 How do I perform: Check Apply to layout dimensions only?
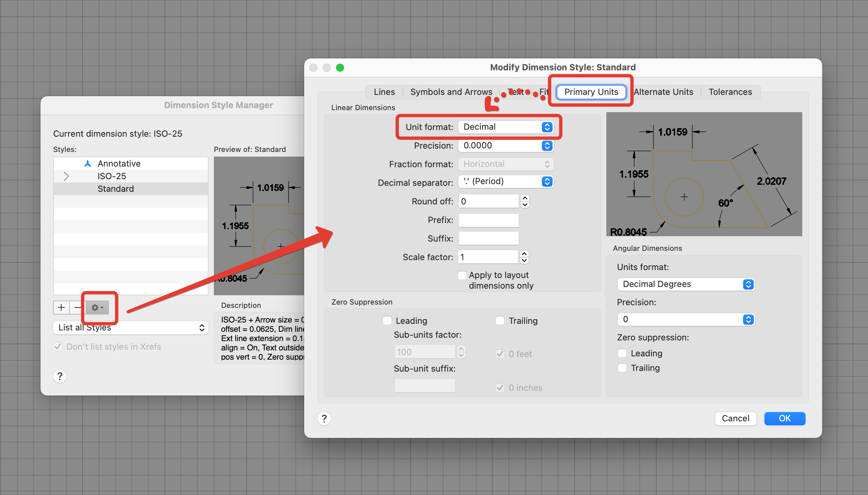pyautogui.click(x=462, y=275)
